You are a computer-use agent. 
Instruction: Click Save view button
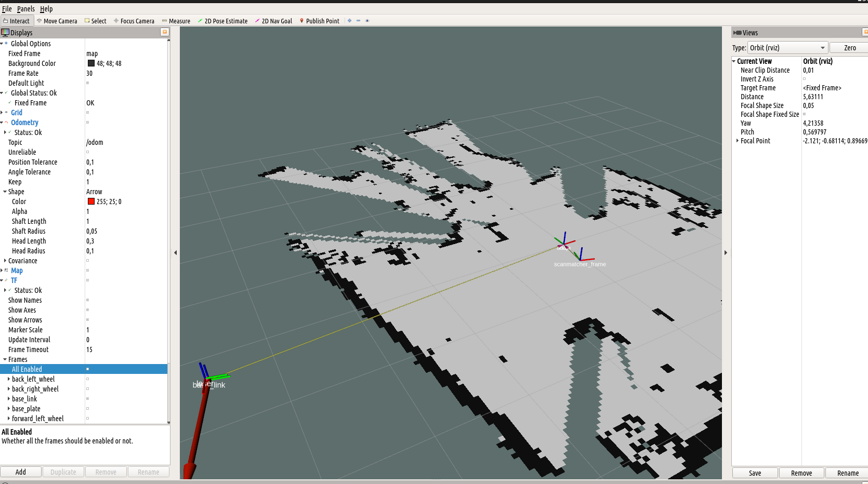click(x=755, y=473)
